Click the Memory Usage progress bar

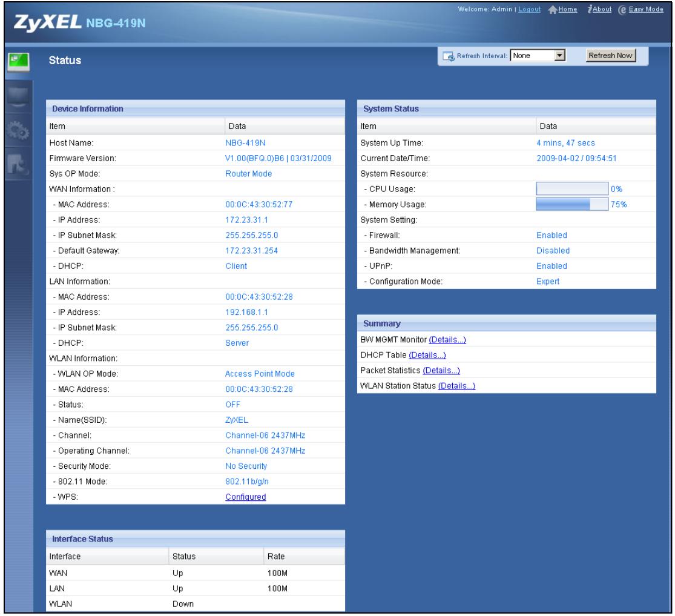tap(571, 204)
